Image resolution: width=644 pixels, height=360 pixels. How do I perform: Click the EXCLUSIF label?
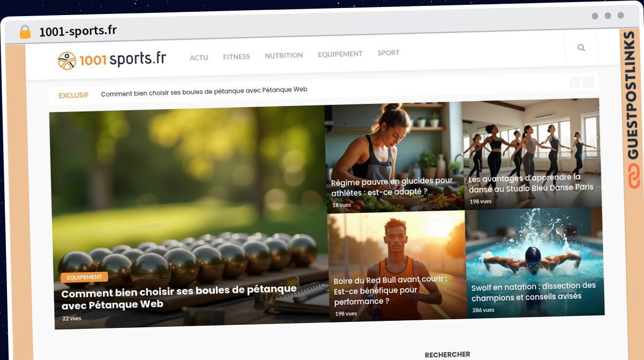click(74, 95)
